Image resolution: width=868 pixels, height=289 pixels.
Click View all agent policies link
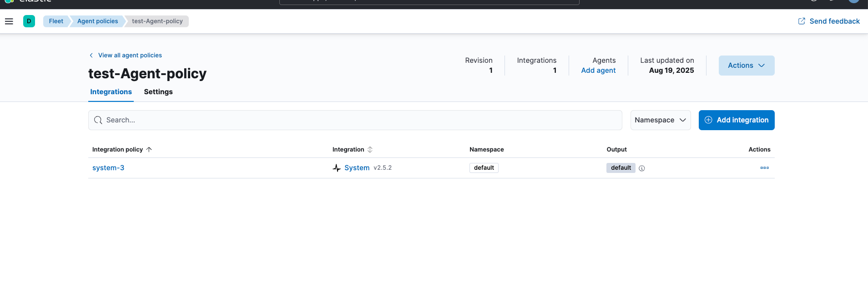click(130, 55)
